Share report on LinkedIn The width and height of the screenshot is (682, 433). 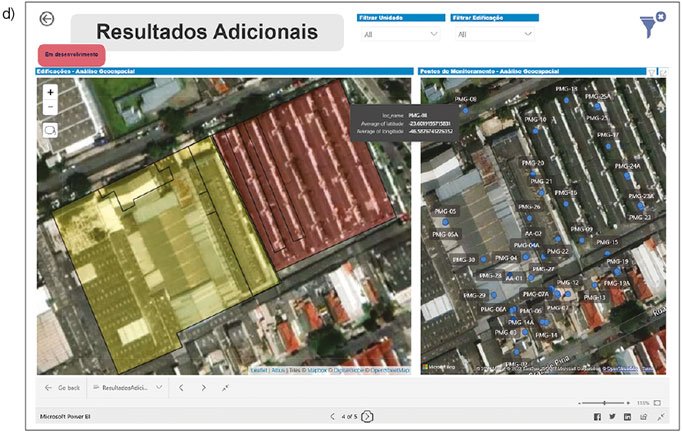[x=628, y=416]
